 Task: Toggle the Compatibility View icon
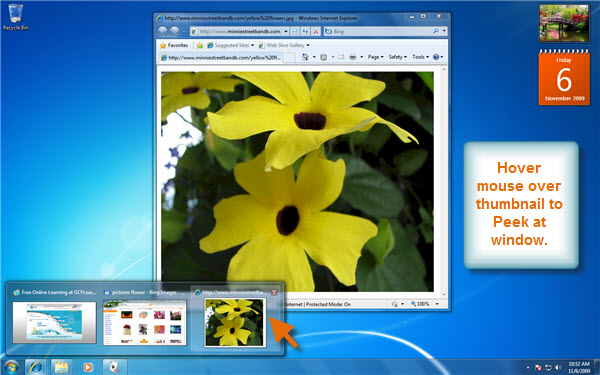point(295,31)
